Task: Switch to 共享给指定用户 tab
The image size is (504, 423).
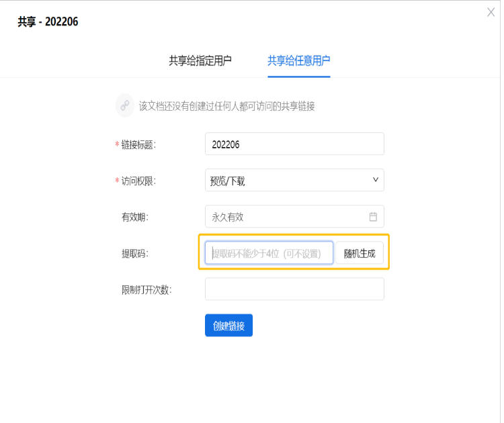Action: click(x=200, y=60)
